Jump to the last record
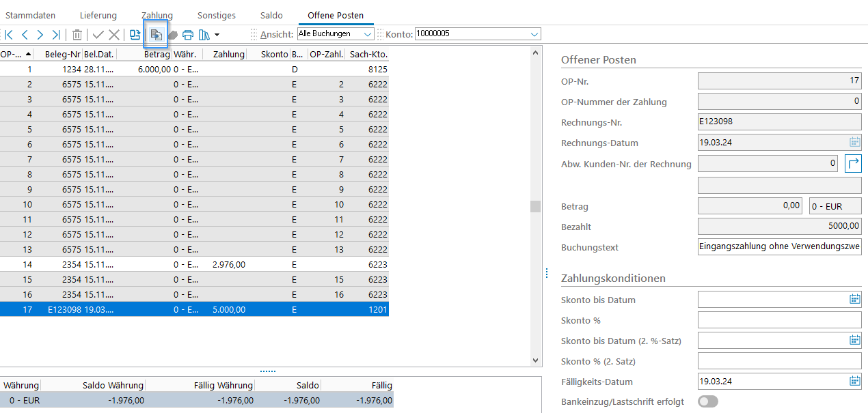The height and width of the screenshot is (413, 868). (56, 35)
